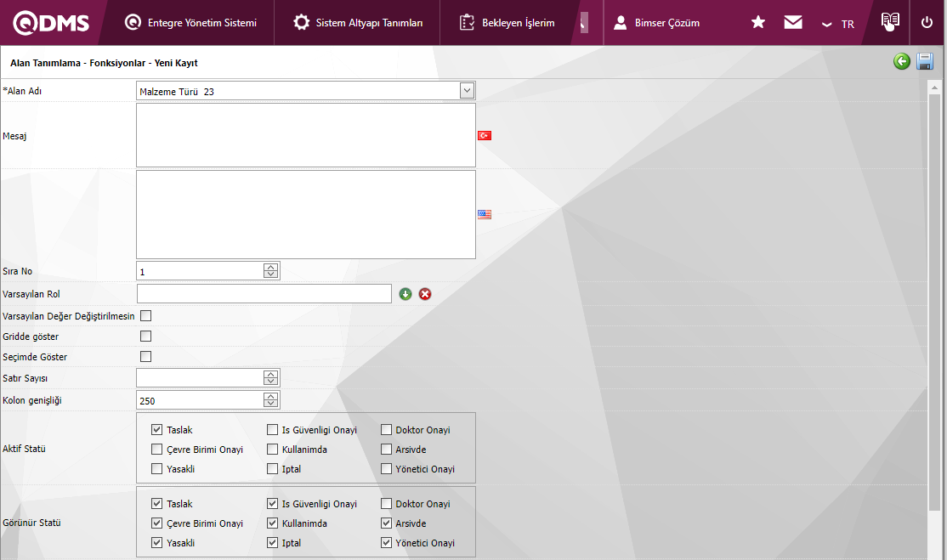Open favorites star icon

click(758, 22)
